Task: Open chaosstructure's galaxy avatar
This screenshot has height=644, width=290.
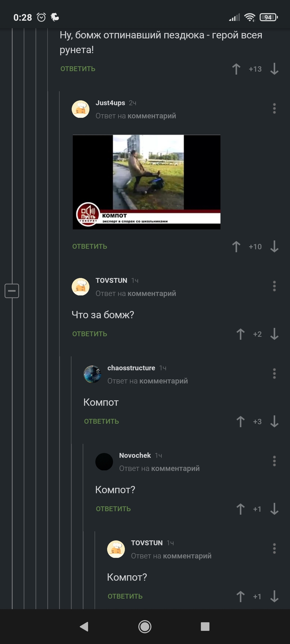Action: coord(92,374)
